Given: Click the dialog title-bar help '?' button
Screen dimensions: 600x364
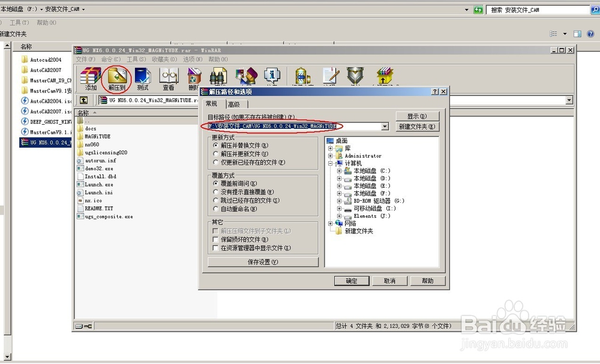Looking at the screenshot, I should pyautogui.click(x=434, y=91).
